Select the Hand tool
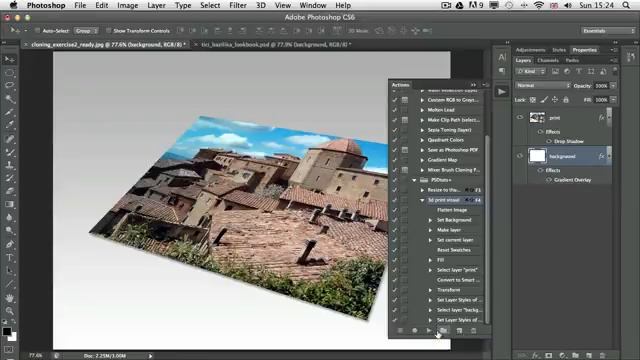Image resolution: width=640 pixels, height=360 pixels. click(x=9, y=298)
